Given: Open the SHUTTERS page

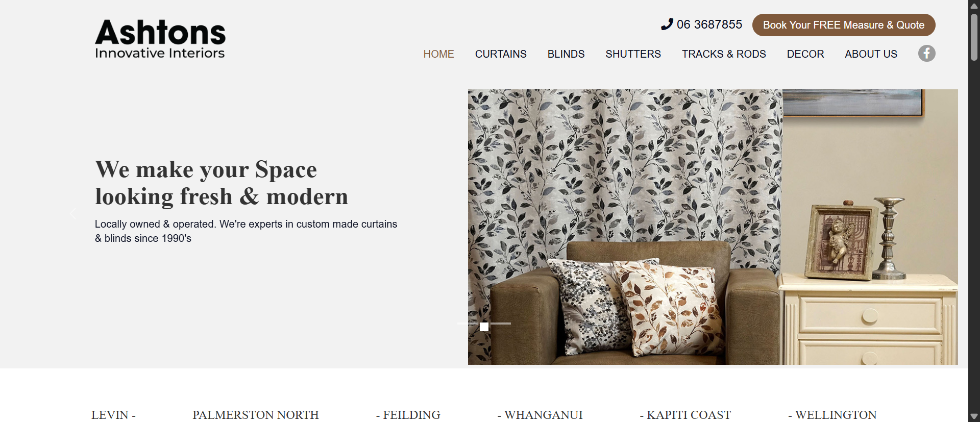Looking at the screenshot, I should tap(633, 54).
